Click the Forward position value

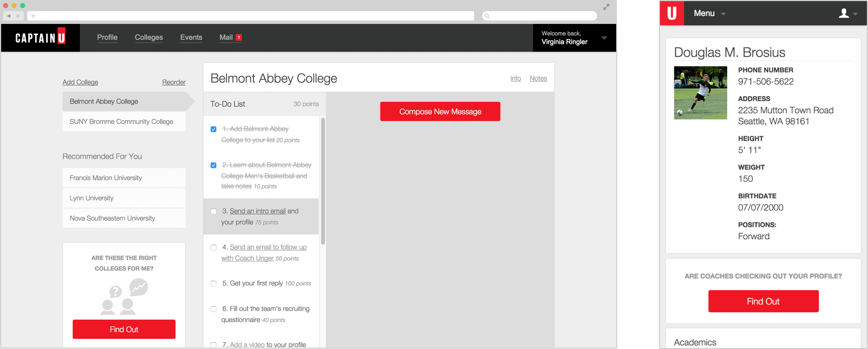tap(754, 236)
